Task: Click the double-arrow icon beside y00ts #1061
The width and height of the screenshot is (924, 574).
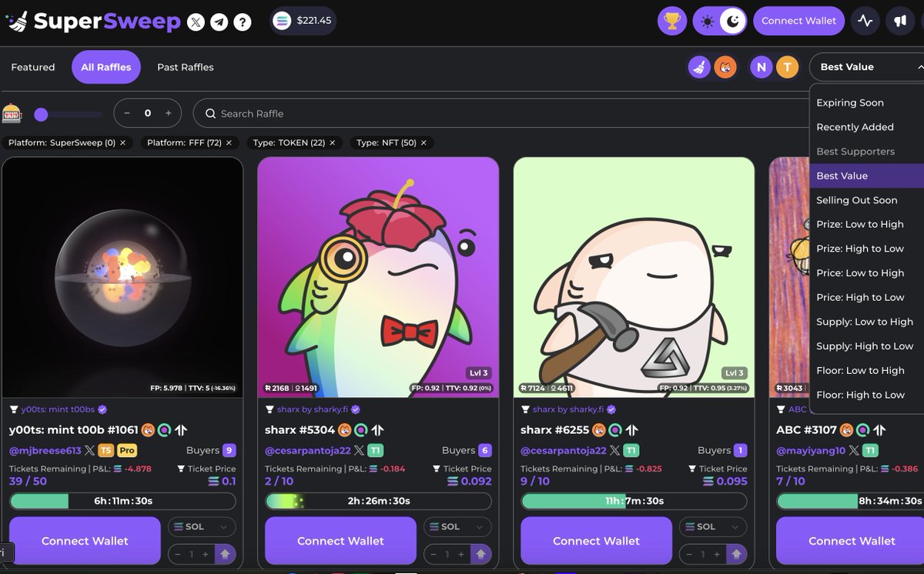Action: pyautogui.click(x=181, y=429)
